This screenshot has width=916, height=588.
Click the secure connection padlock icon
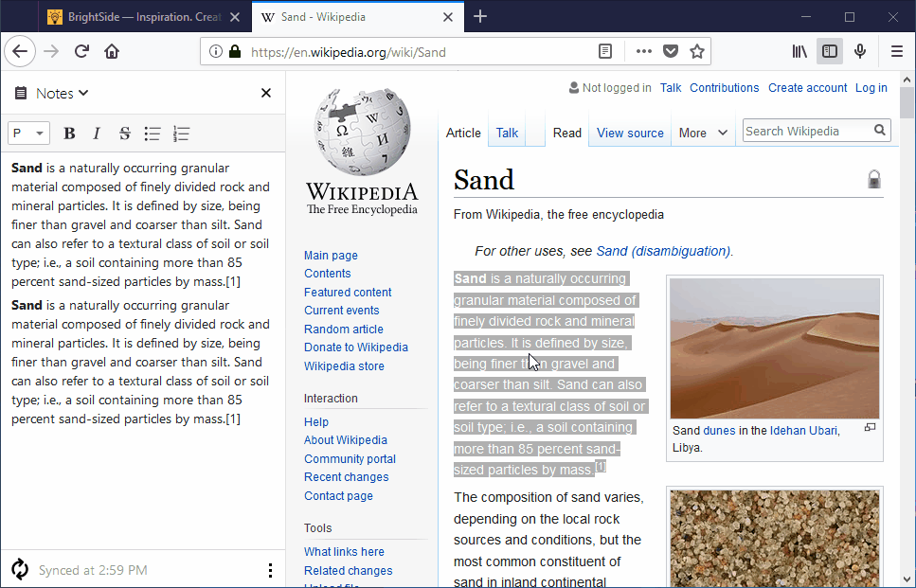tap(235, 51)
